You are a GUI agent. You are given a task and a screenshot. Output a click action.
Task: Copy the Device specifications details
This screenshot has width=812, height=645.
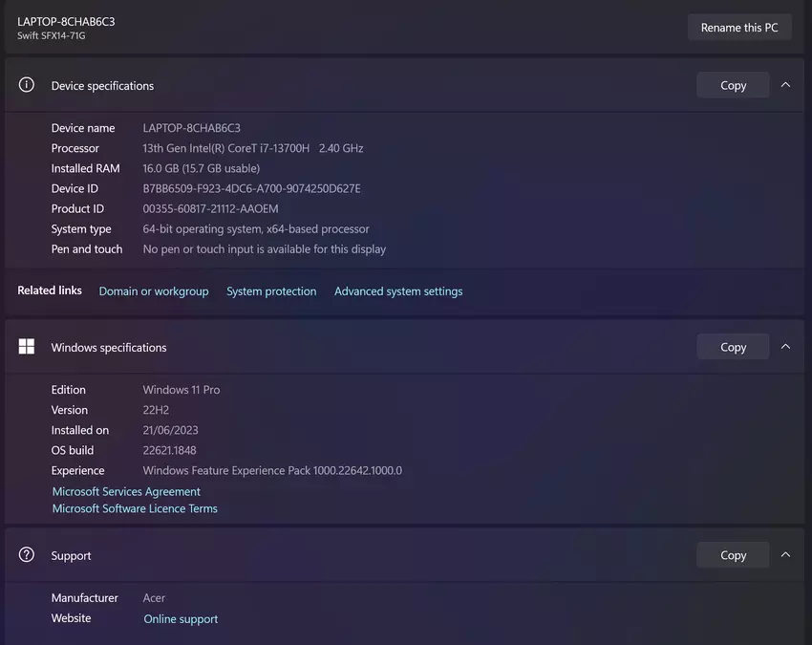pyautogui.click(x=733, y=85)
